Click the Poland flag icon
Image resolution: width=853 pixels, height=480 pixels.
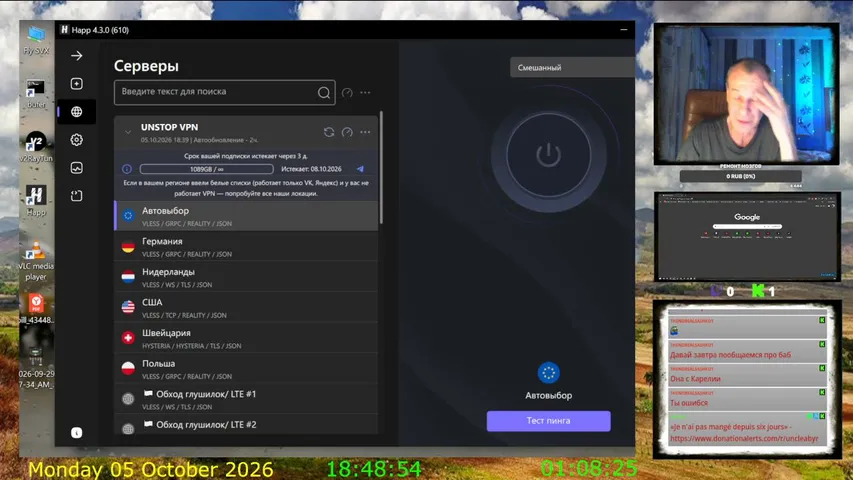click(x=128, y=368)
